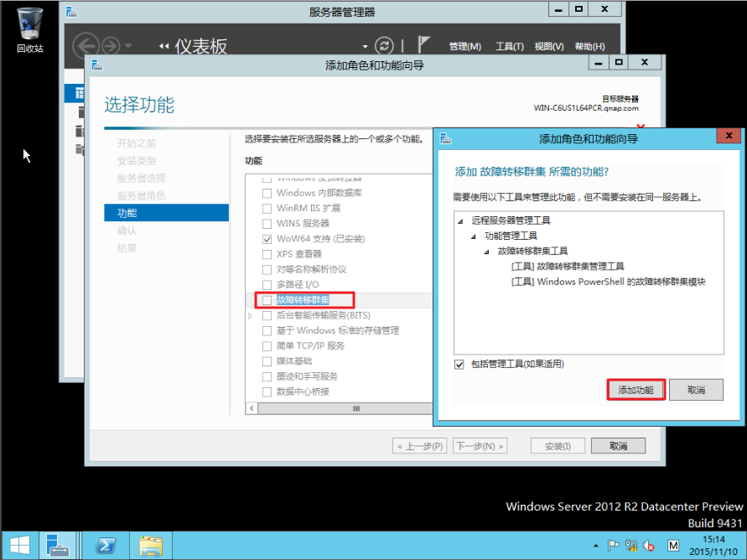
Task: Check the 基于 Windows 标准的存储管理 checkbox
Action: pos(267,330)
